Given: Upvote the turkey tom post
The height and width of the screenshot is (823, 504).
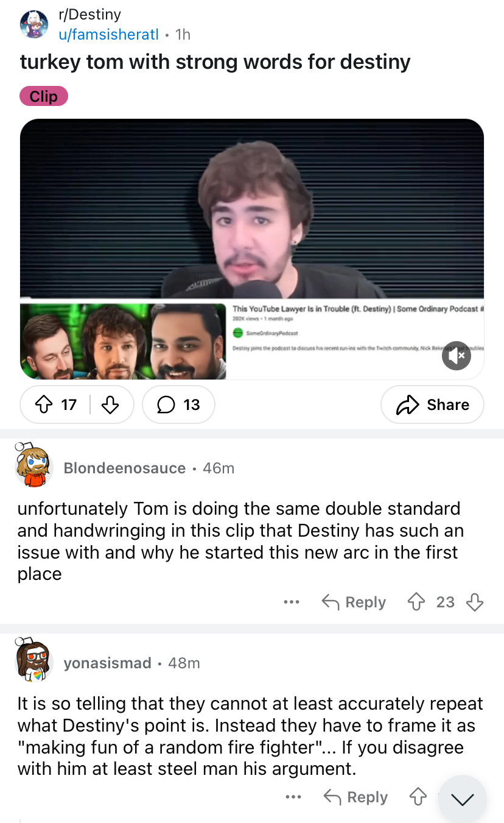Looking at the screenshot, I should (43, 404).
